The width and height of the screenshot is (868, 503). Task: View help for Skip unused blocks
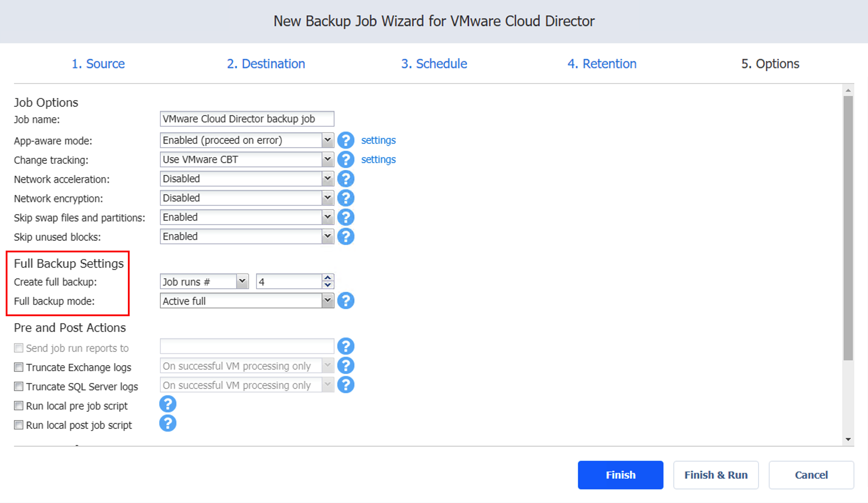pos(345,236)
